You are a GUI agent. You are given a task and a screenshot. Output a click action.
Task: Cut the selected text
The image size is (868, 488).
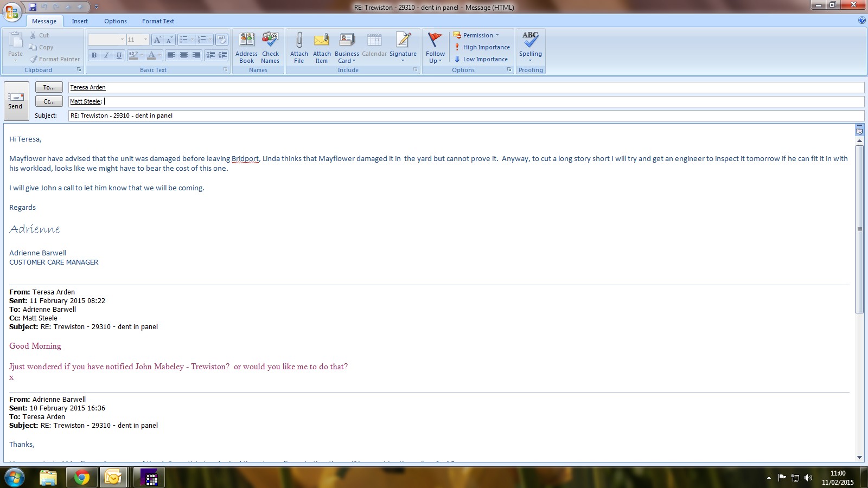tap(39, 35)
